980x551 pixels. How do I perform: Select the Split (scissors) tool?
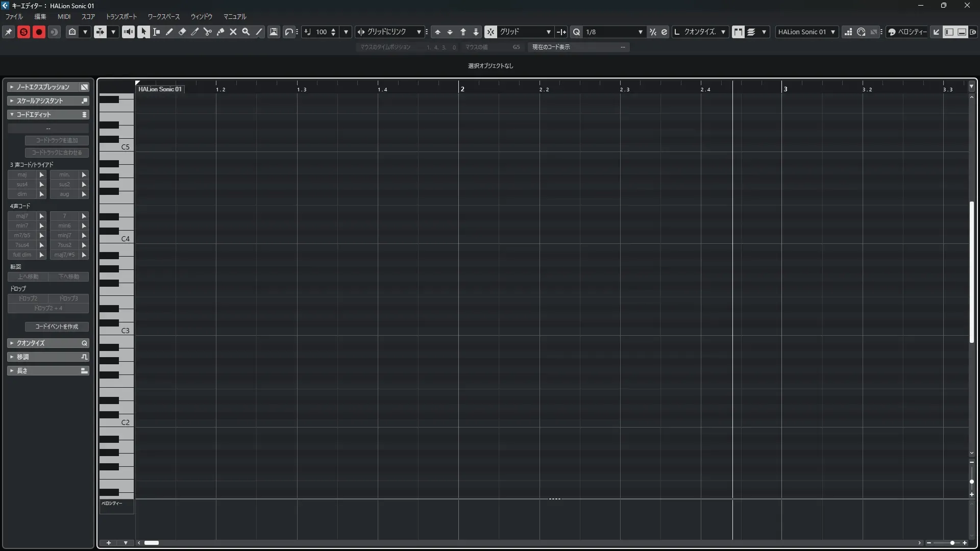point(208,32)
